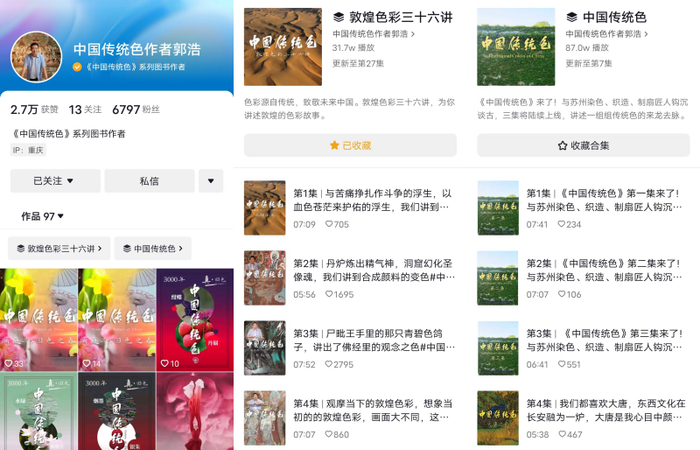The width and height of the screenshot is (700, 450).
Task: Open Dunhuang episode 第2集 thumbnail
Action: (x=265, y=278)
